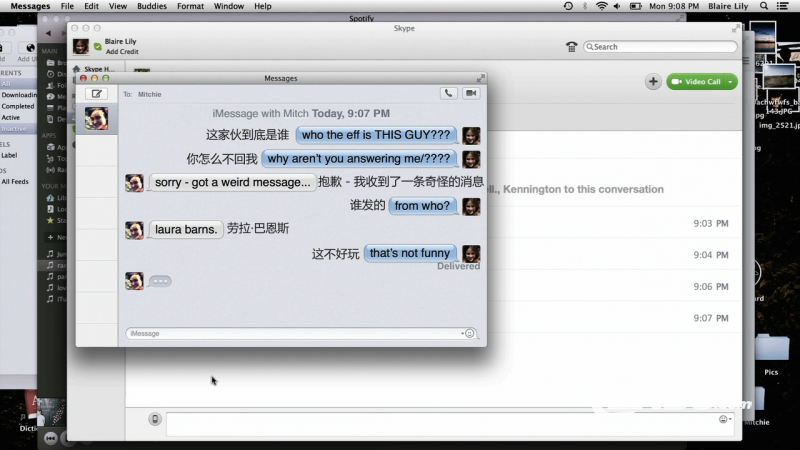Select Mitchie conversation thumbnail in sidebar

point(97,119)
